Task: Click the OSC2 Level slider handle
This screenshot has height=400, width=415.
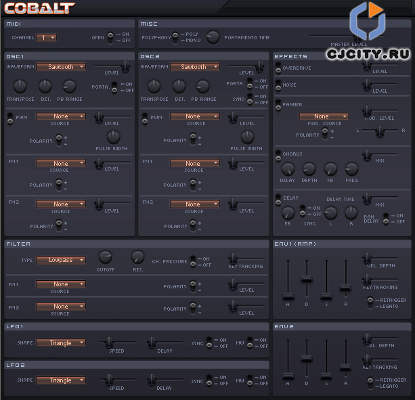Action: pos(259,66)
